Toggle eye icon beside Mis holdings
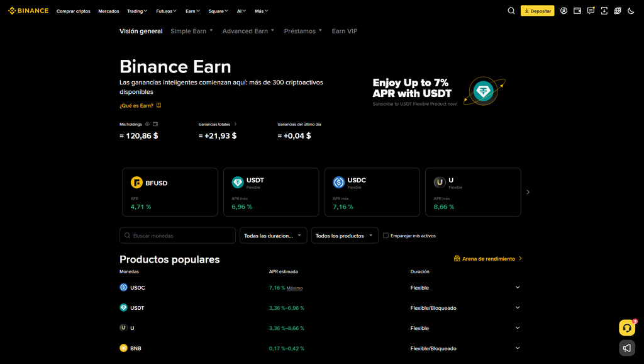Viewport: 644px width, 364px height. tap(147, 124)
